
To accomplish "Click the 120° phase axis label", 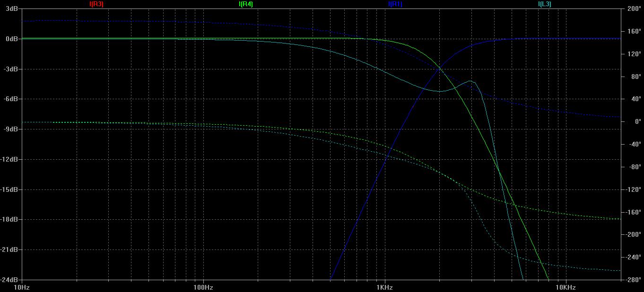I will pyautogui.click(x=634, y=54).
